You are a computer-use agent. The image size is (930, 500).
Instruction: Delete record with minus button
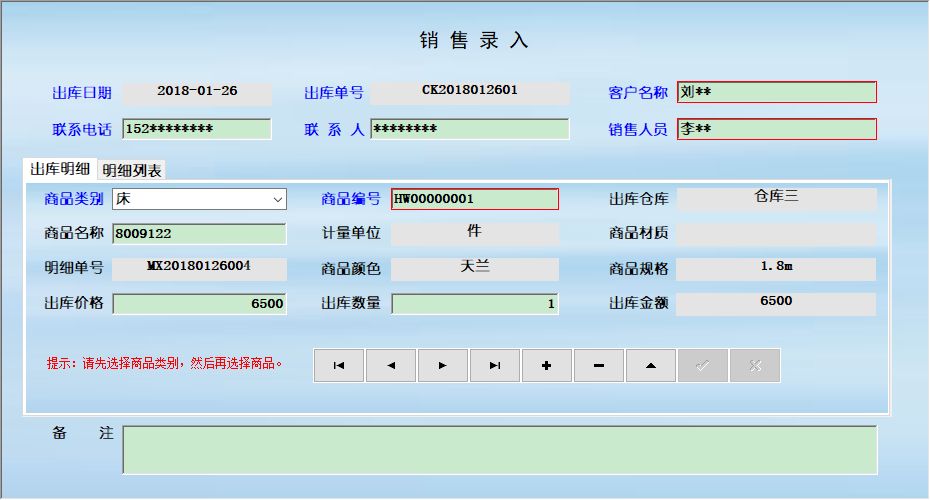coord(599,366)
